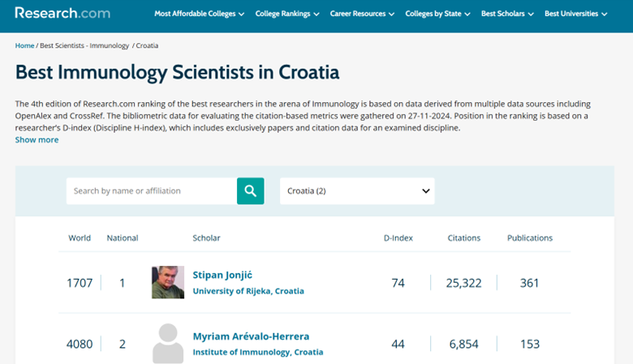Open the Career Resources dropdown
This screenshot has width=633, height=364.
pyautogui.click(x=362, y=14)
